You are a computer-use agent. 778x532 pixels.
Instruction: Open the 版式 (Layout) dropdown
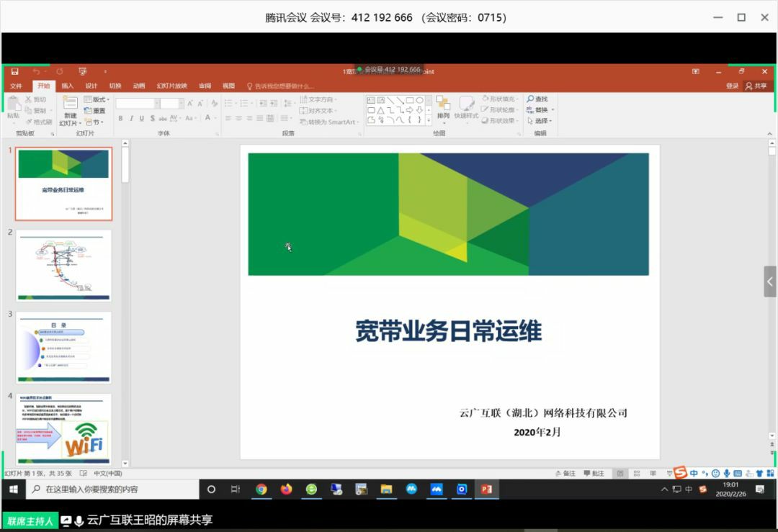99,99
